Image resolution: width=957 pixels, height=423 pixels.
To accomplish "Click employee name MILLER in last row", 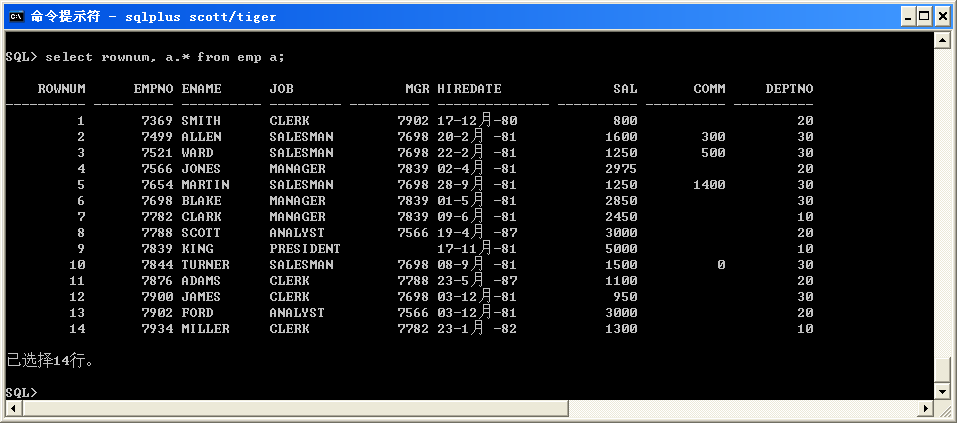I will (205, 329).
